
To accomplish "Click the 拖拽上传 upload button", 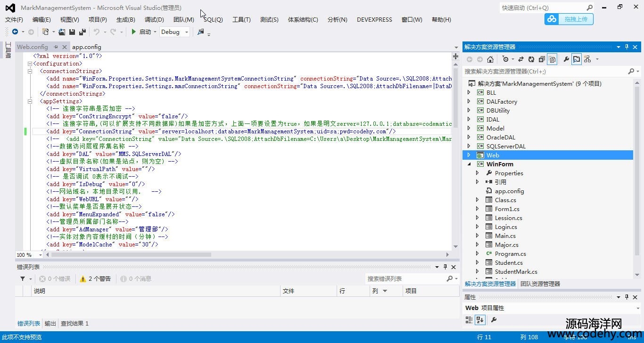I will 569,19.
